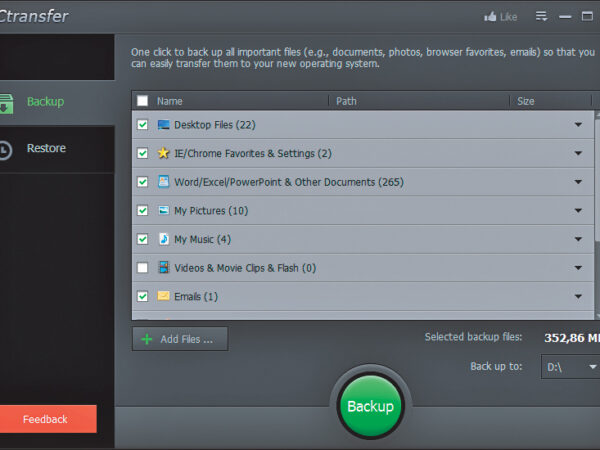The image size is (600, 450).
Task: Click the Videos film strip icon
Action: (164, 268)
